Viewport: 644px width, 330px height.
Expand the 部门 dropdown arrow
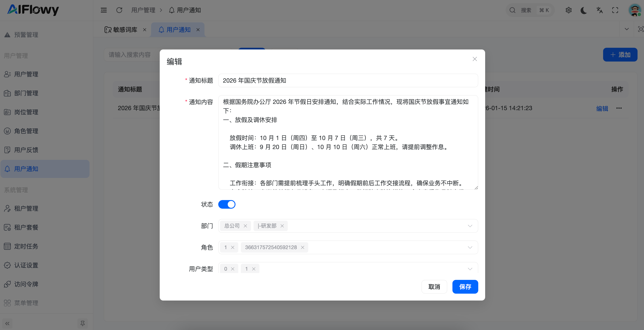(470, 226)
